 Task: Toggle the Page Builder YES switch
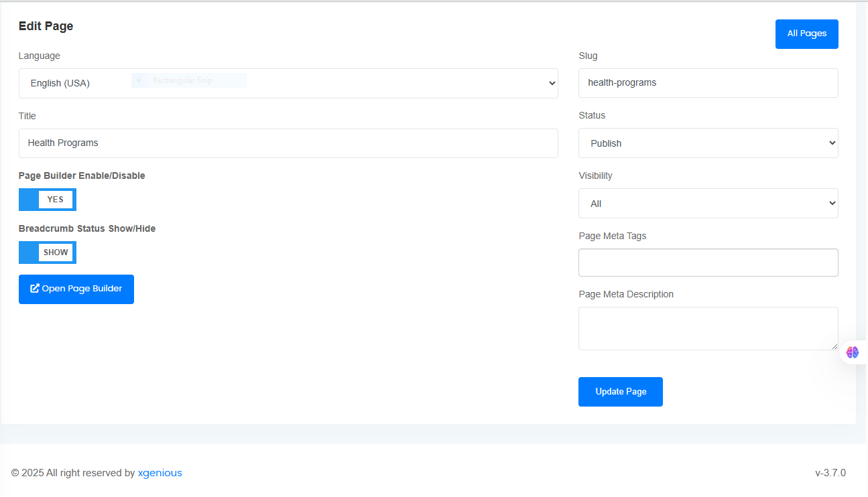(48, 200)
